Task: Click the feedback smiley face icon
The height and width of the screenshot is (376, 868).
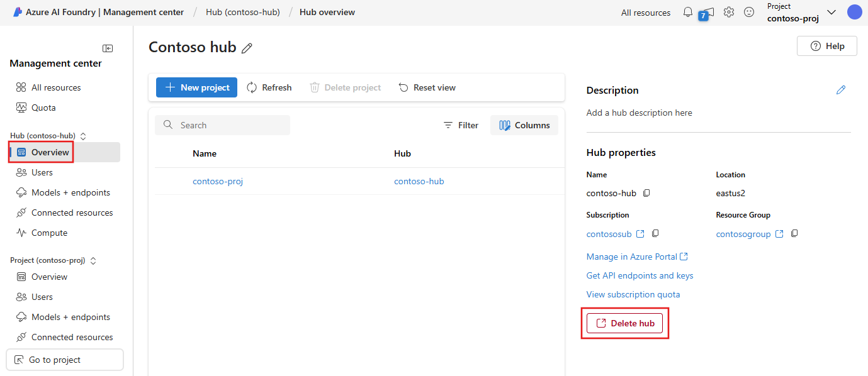Action: (749, 12)
